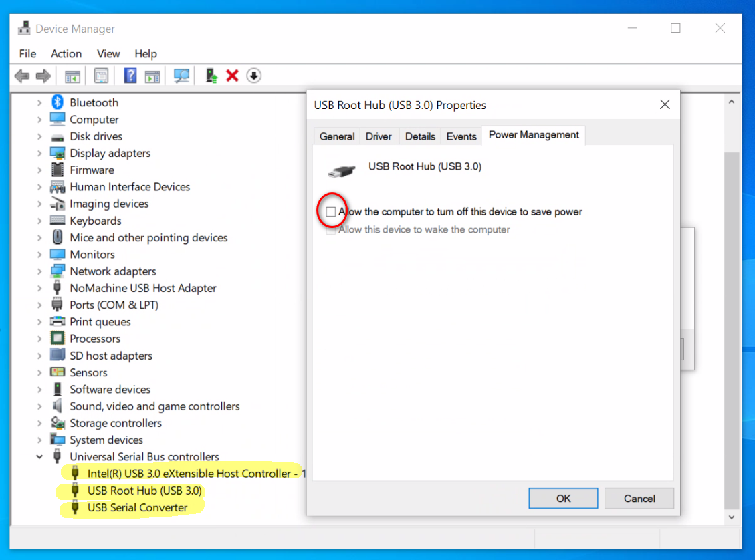This screenshot has width=755, height=560.
Task: Click the Display adapters category icon
Action: tap(58, 153)
